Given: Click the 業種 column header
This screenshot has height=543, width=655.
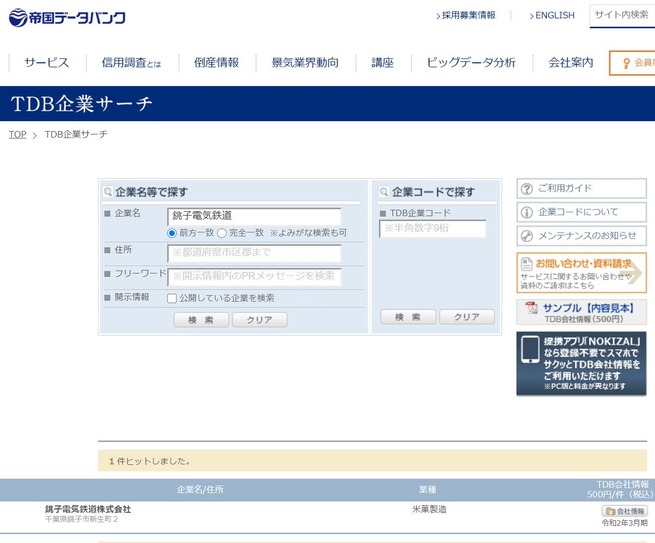Looking at the screenshot, I should 427,490.
